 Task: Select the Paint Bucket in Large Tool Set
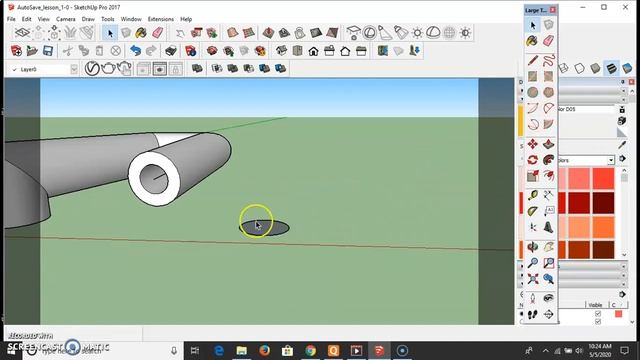point(533,41)
